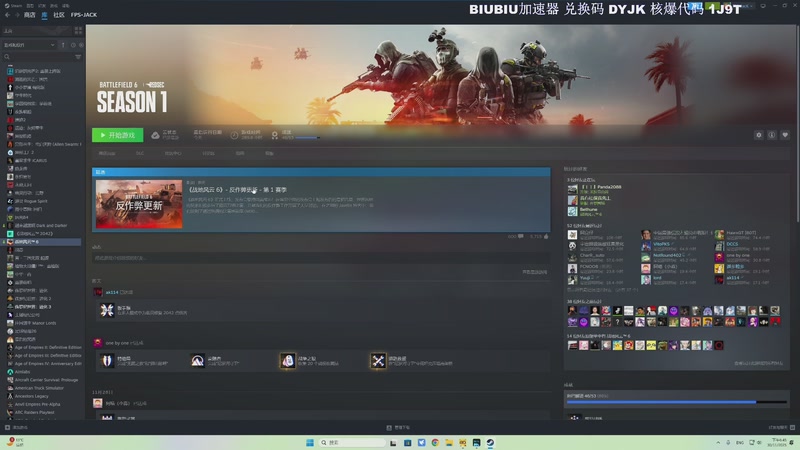The width and height of the screenshot is (800, 450).
Task: Select Age of Empires IV: Anniversary Edition
Action: [x=44, y=364]
